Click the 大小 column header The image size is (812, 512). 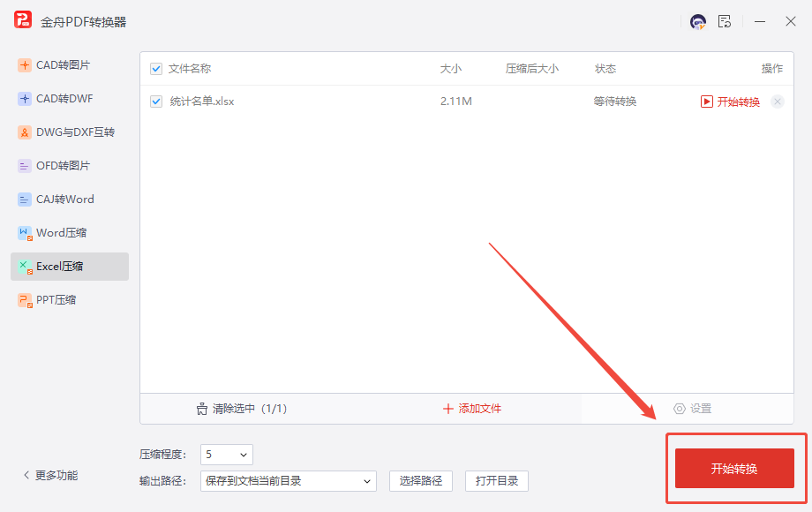click(x=450, y=69)
